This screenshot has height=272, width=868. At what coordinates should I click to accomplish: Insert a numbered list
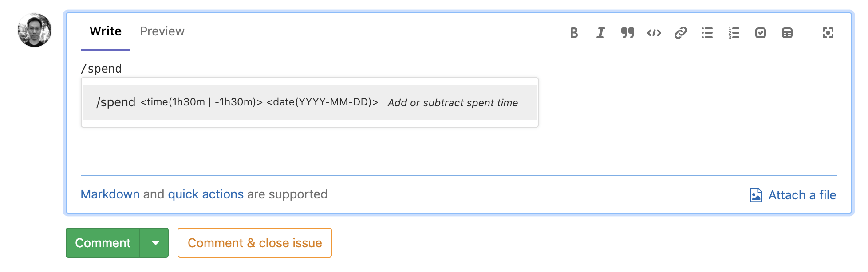[x=734, y=33]
